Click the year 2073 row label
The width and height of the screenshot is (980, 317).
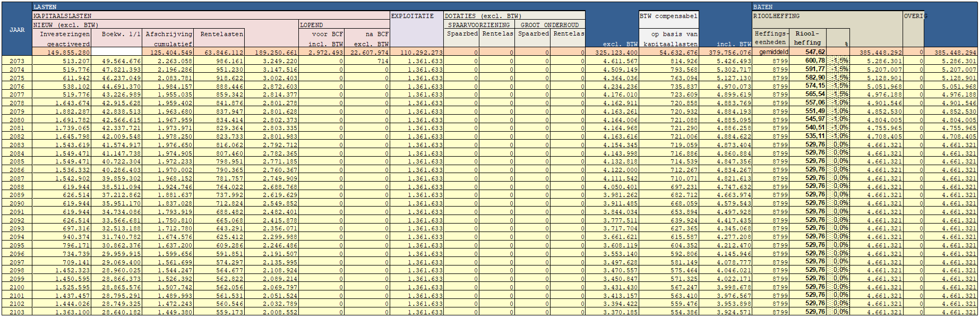coord(17,61)
